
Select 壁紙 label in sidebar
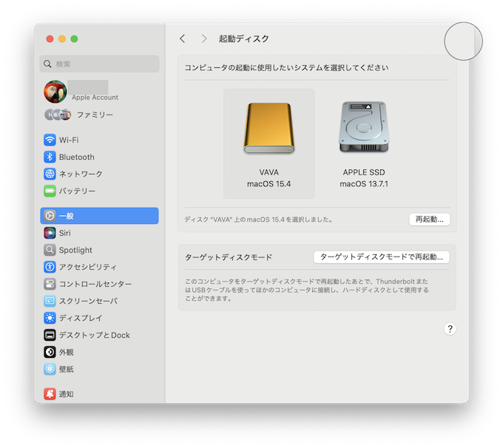[x=66, y=370]
